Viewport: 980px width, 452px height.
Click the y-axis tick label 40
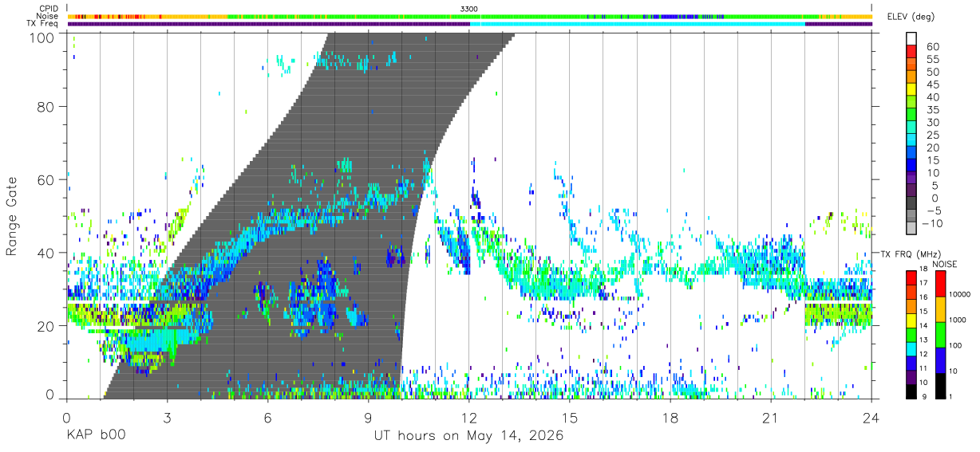(45, 253)
